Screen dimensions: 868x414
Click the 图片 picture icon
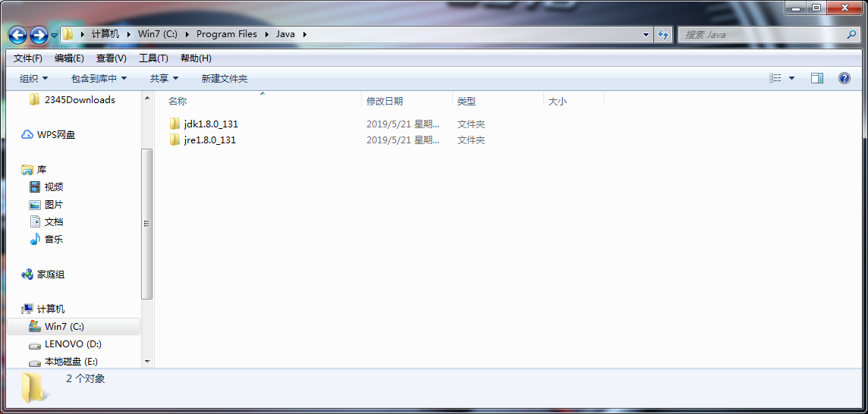click(x=36, y=205)
